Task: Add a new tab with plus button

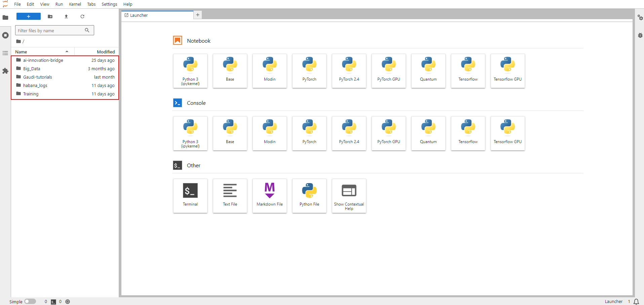Action: [198, 15]
